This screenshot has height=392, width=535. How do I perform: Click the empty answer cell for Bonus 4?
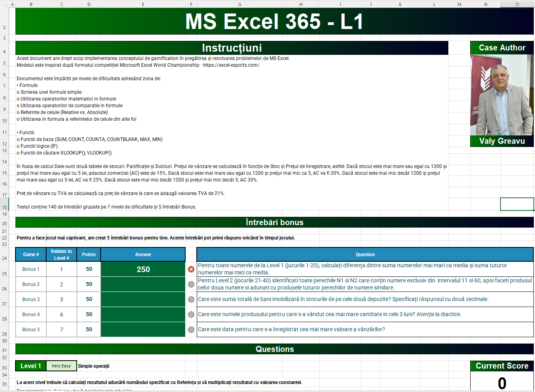click(x=143, y=315)
